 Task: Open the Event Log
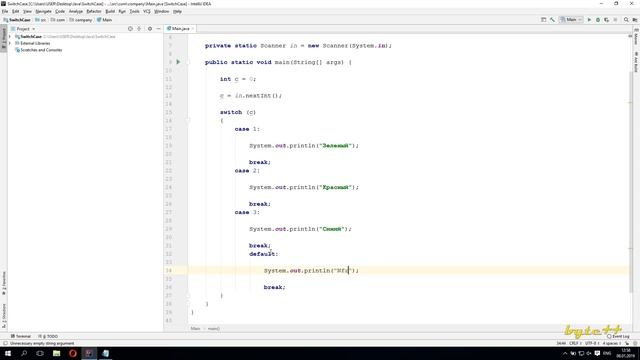(x=618, y=336)
